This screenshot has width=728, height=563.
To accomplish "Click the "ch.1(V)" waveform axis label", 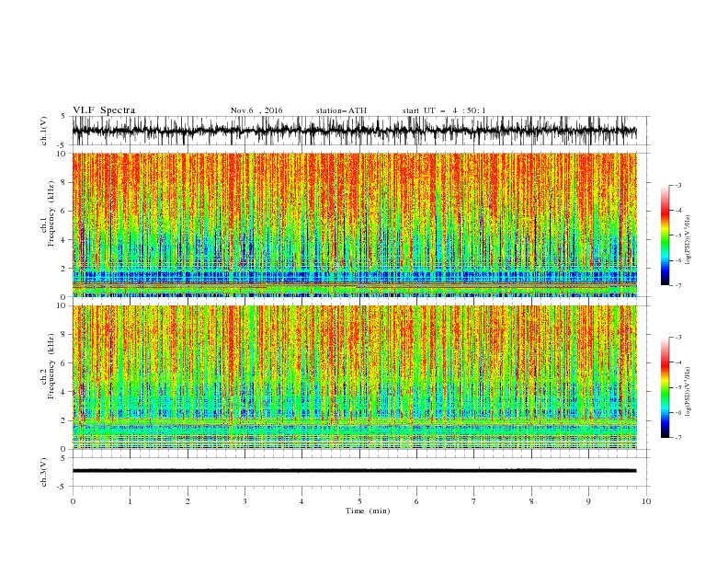I will click(44, 131).
